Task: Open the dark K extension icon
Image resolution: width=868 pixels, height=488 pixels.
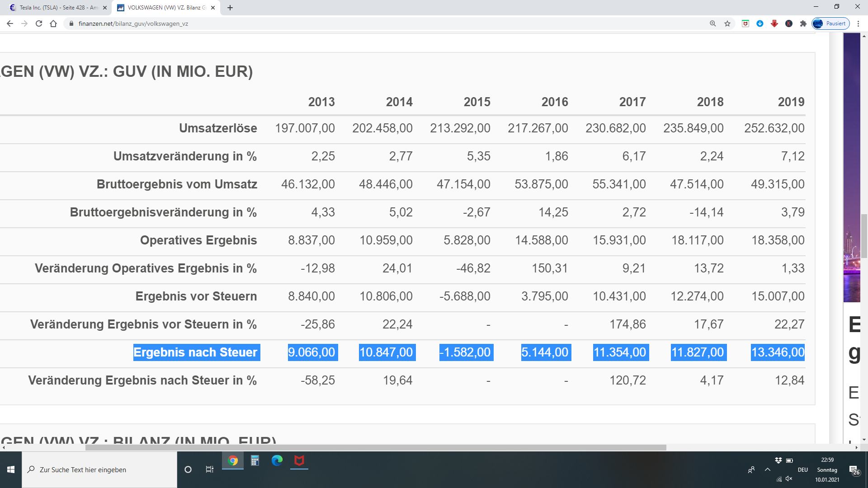Action: (789, 23)
